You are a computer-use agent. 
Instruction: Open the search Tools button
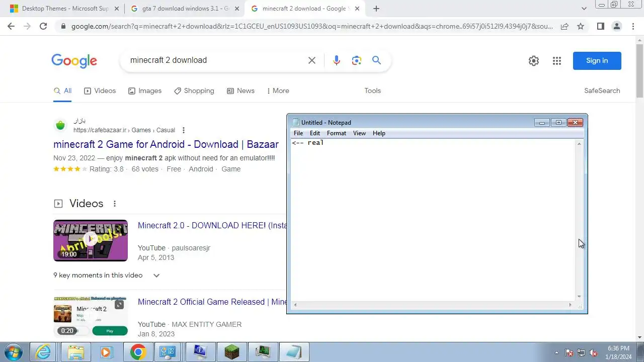tap(372, 91)
